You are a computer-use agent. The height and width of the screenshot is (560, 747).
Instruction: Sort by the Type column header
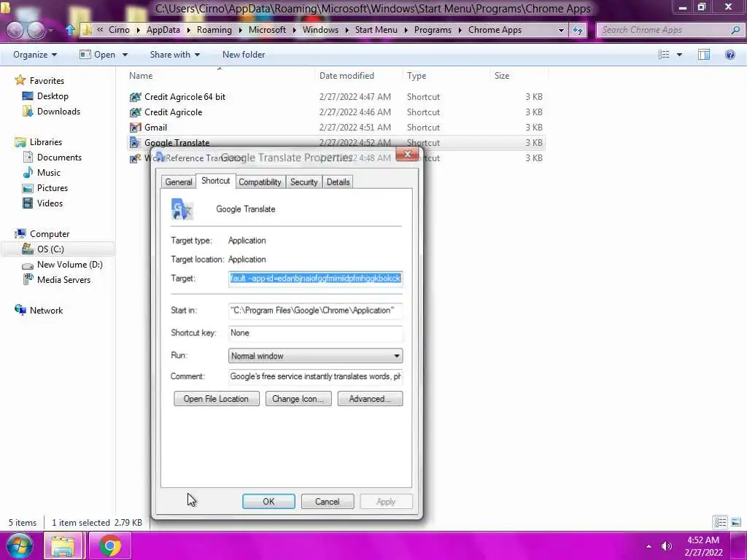coord(417,76)
